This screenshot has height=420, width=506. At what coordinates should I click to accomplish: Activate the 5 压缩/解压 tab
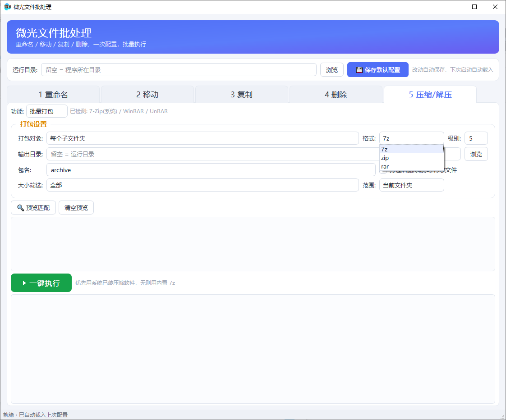(x=430, y=95)
